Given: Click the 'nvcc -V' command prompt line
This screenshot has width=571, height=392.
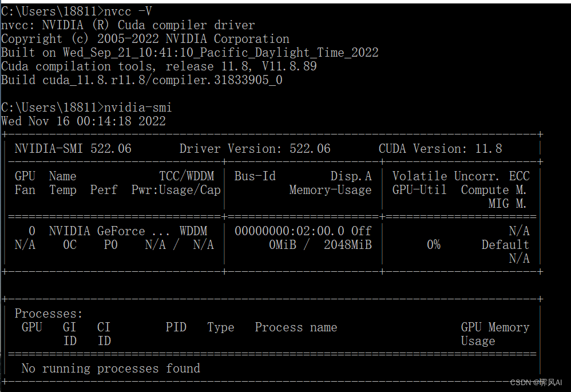Looking at the screenshot, I should [x=77, y=11].
